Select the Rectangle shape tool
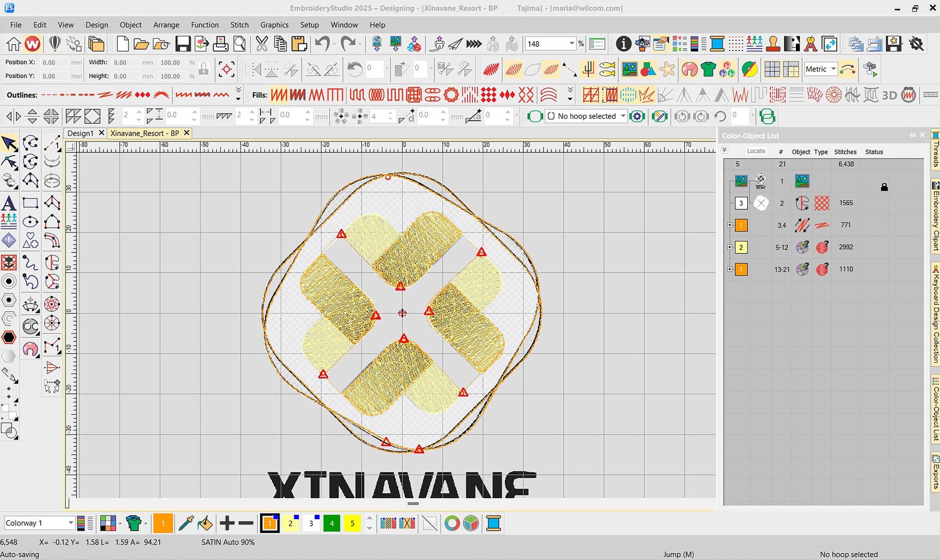The height and width of the screenshot is (560, 940). (x=31, y=203)
